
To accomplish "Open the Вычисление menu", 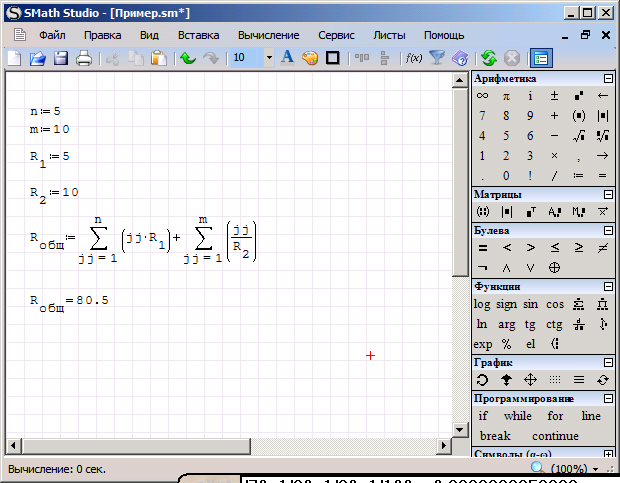I will (x=268, y=35).
